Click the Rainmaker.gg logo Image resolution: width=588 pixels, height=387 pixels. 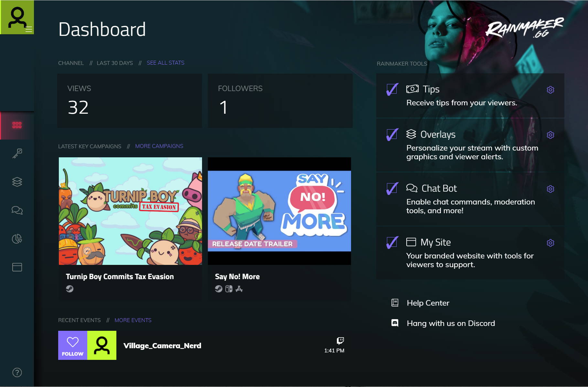525,28
